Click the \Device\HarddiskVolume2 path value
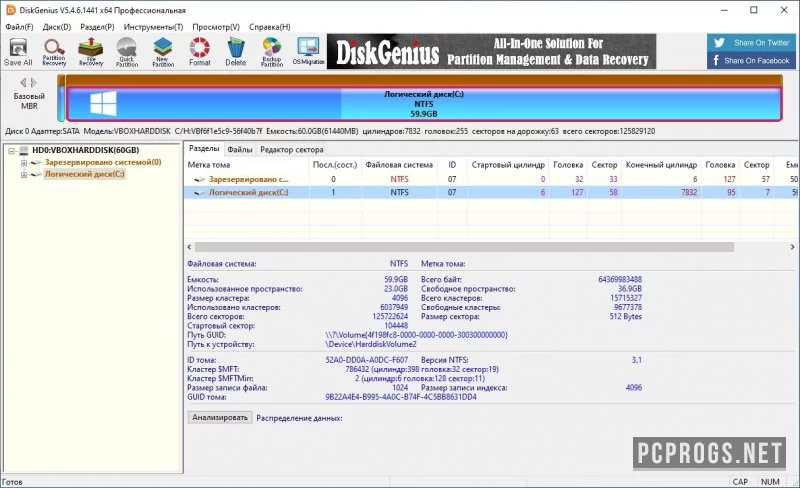The height and width of the screenshot is (488, 800). [x=371, y=344]
